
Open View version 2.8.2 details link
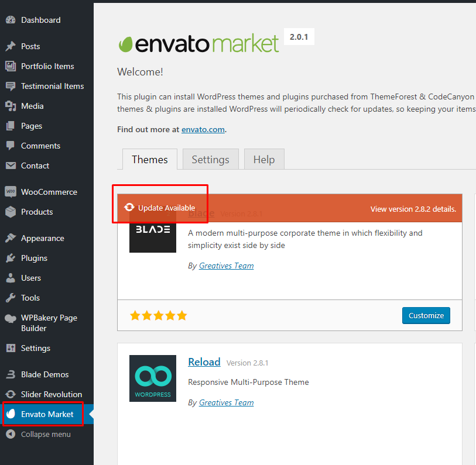[413, 209]
